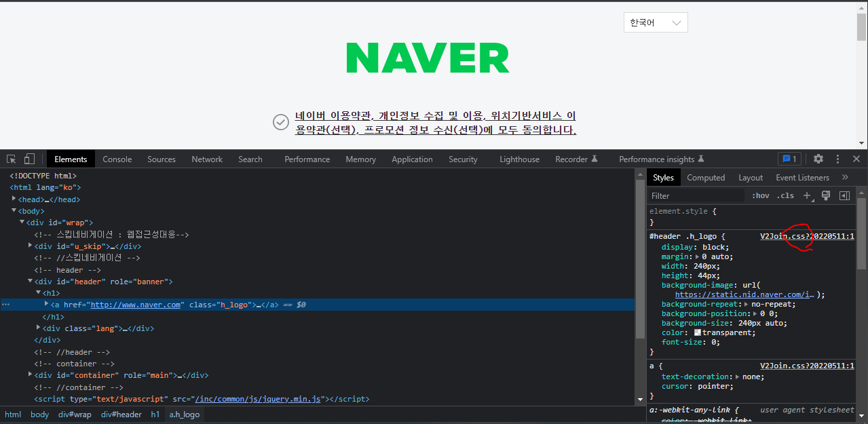
Task: Open V2Join.css link for #header .h_logo rule
Action: point(807,236)
